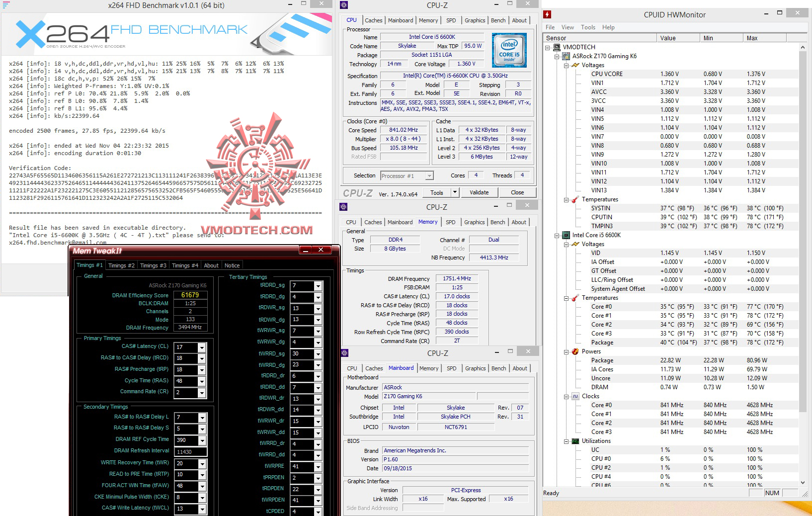Open the File menu in HWMonitor
Image resolution: width=812 pixels, height=516 pixels.
[x=550, y=27]
